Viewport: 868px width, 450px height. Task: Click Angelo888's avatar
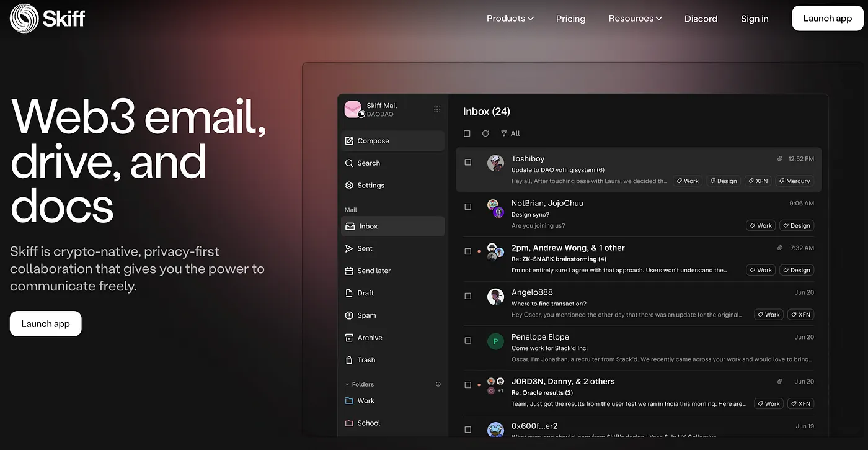495,297
